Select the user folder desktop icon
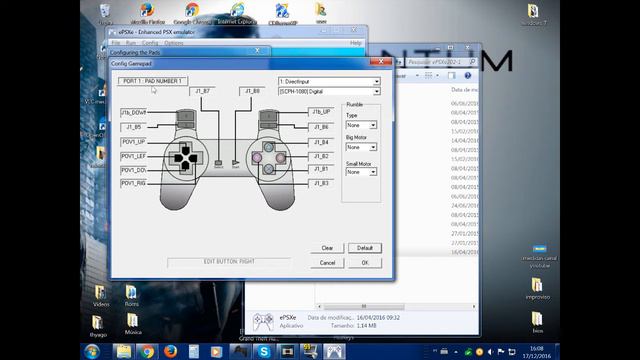Viewport: 640px width, 360px height. (x=321, y=13)
